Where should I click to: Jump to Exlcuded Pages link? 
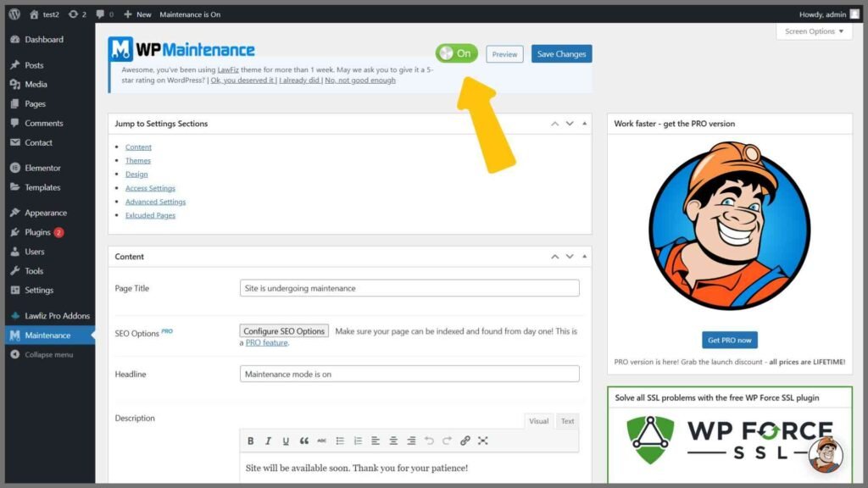click(150, 215)
